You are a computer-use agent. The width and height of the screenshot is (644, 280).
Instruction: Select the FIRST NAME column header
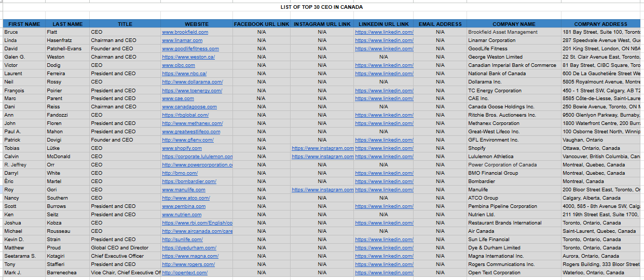click(24, 24)
